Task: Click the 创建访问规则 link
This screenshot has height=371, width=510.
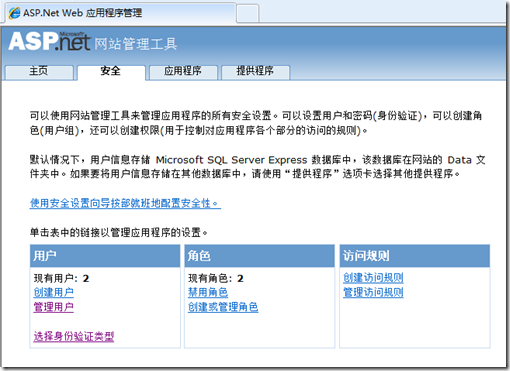Action: click(373, 278)
